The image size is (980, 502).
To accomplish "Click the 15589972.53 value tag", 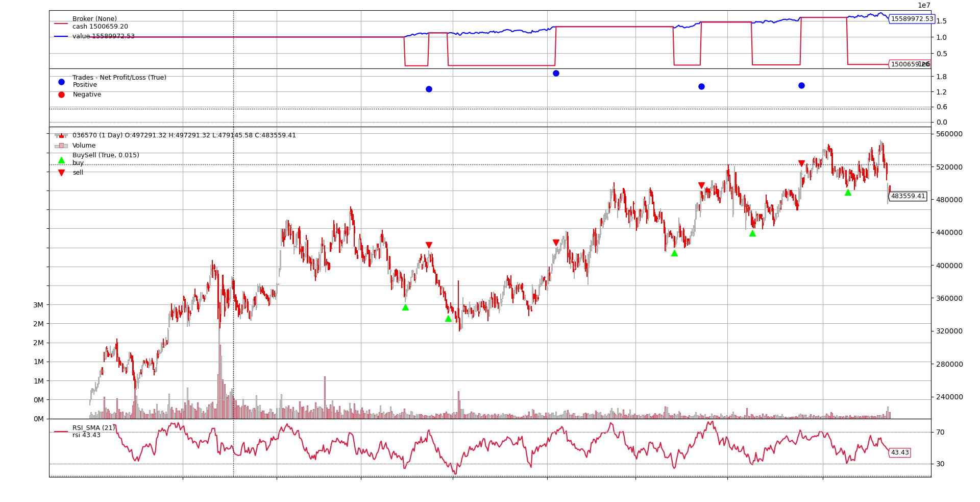I will pyautogui.click(x=912, y=19).
